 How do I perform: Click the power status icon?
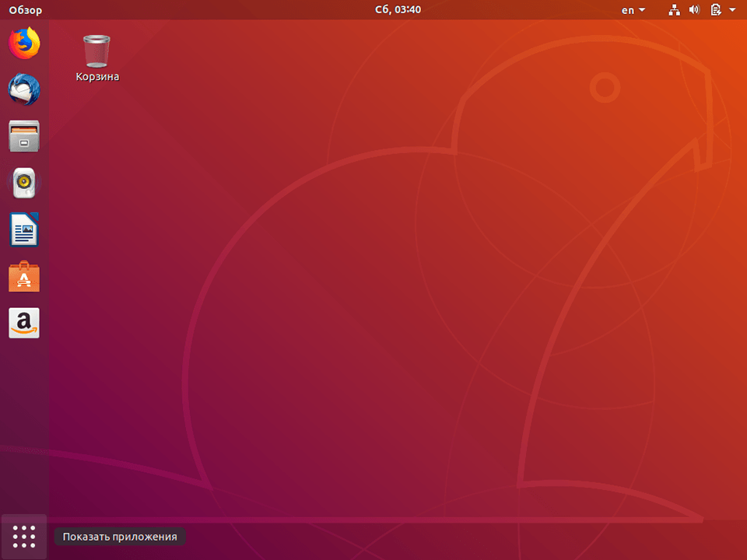tap(714, 10)
